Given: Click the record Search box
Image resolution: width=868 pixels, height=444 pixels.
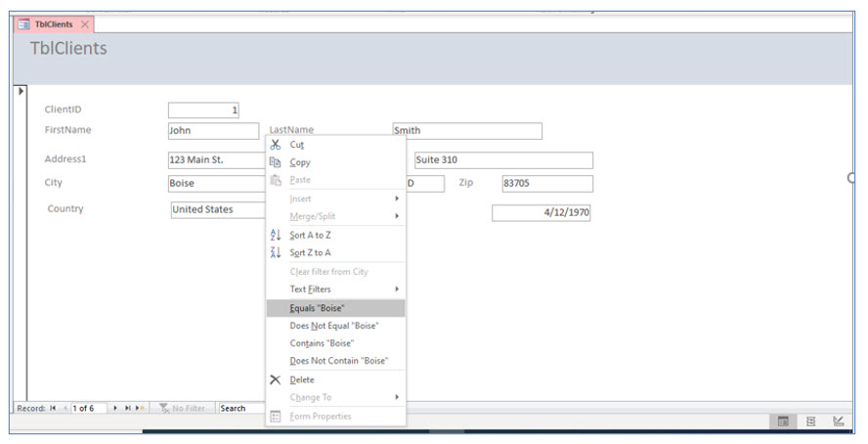Looking at the screenshot, I should click(241, 408).
